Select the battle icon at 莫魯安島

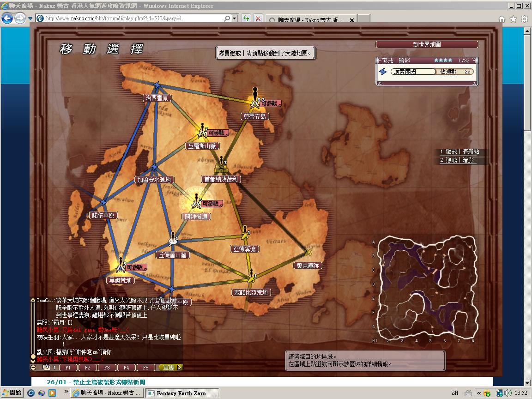254,103
